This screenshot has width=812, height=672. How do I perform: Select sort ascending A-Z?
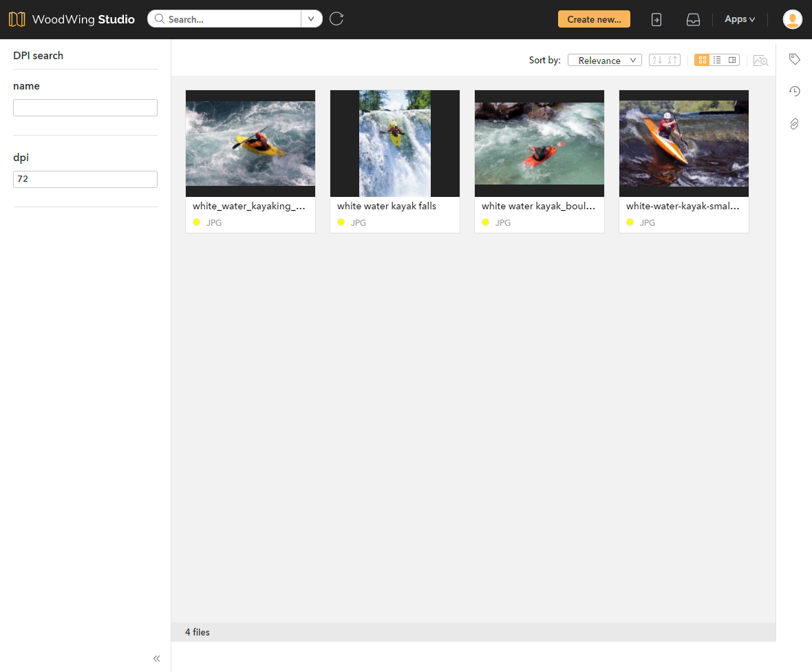(657, 60)
